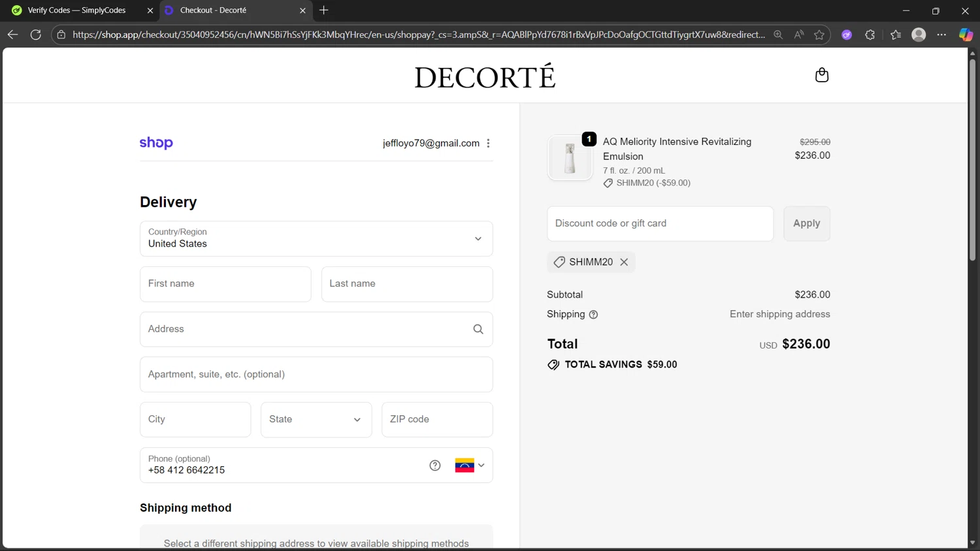Image resolution: width=980 pixels, height=551 pixels.
Task: Click the Apply discount button
Action: (x=807, y=223)
